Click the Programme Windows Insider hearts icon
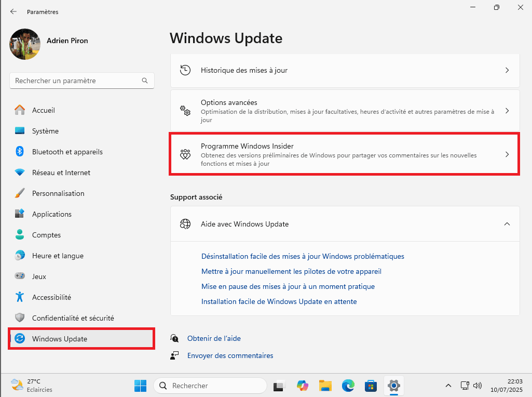This screenshot has height=397, width=532. point(185,154)
